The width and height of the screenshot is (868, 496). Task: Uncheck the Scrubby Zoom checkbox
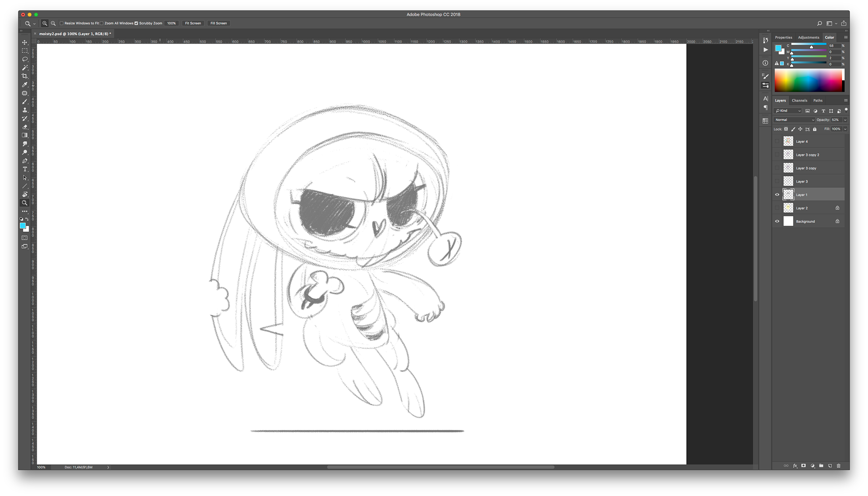coord(136,23)
